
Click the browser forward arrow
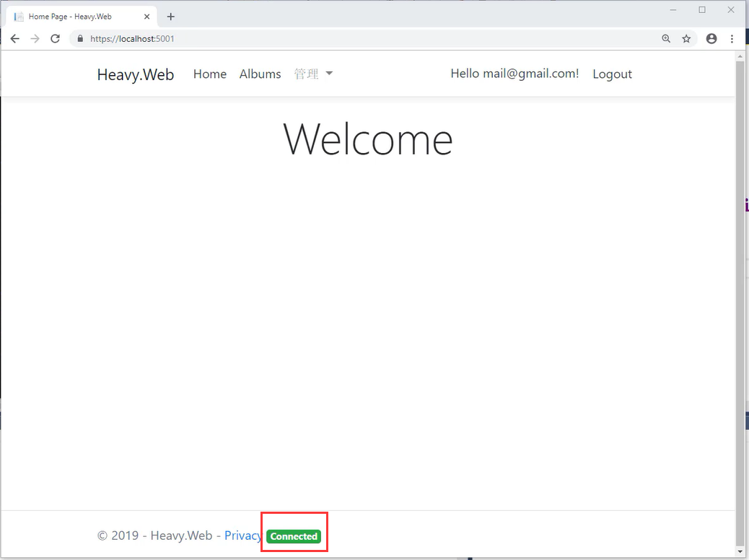point(35,39)
